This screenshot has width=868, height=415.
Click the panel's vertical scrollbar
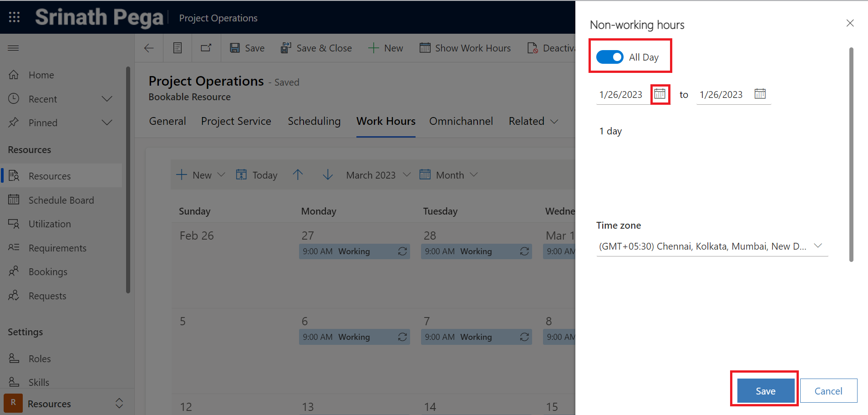point(851,155)
